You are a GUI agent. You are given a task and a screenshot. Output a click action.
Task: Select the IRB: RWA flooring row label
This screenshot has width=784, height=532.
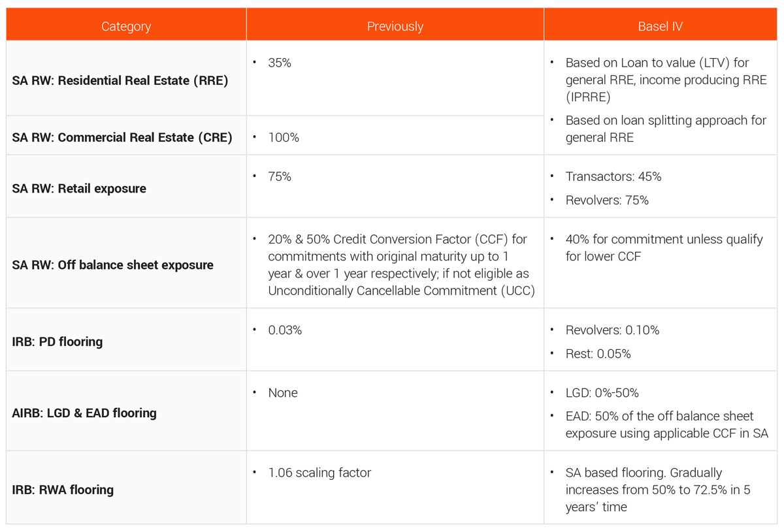point(63,490)
